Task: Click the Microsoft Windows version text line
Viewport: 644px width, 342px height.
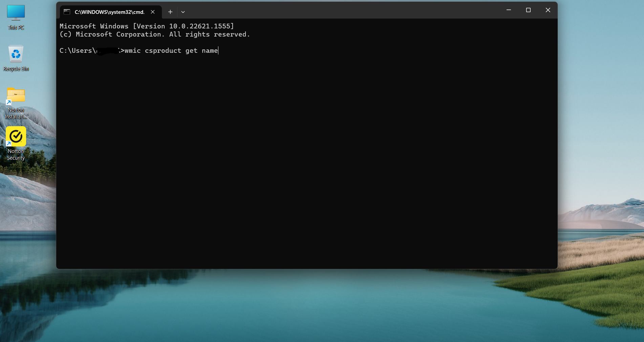Action: [147, 26]
